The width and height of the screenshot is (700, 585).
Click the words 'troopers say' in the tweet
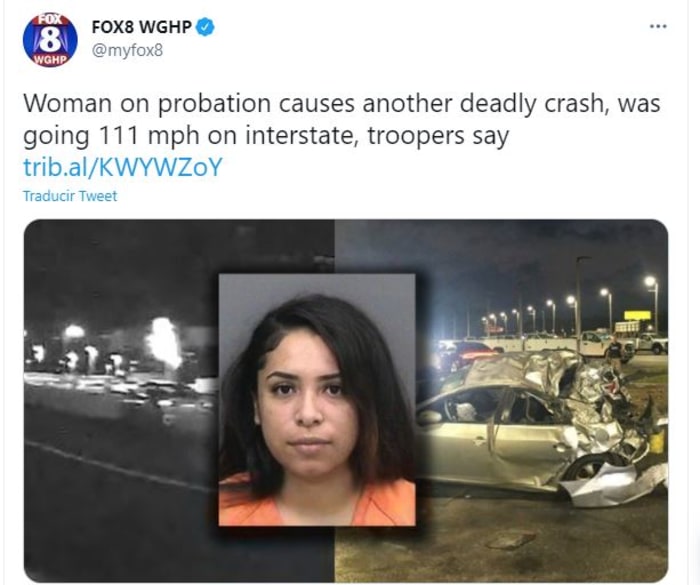[438, 136]
